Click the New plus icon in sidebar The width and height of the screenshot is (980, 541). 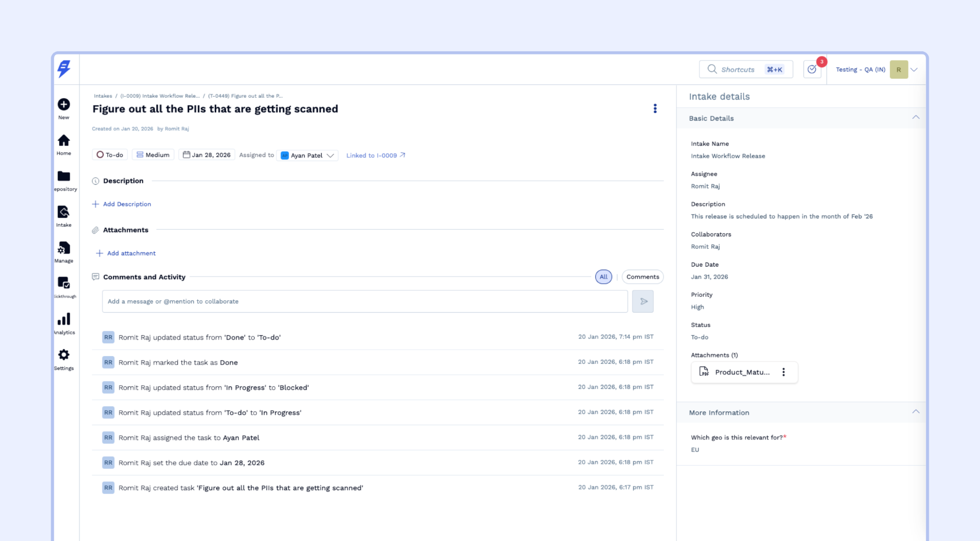coord(64,104)
